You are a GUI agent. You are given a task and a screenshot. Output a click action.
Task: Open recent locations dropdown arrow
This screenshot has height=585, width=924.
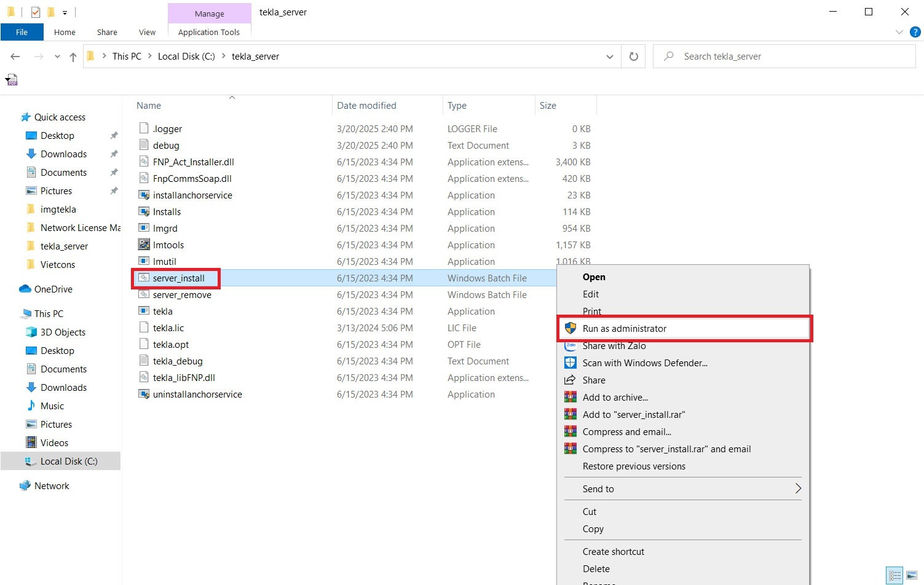tap(57, 57)
